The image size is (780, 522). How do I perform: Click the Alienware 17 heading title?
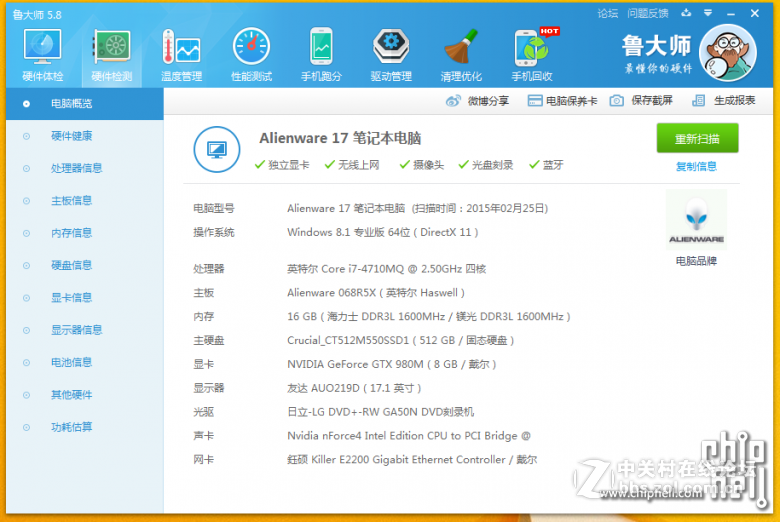point(340,138)
